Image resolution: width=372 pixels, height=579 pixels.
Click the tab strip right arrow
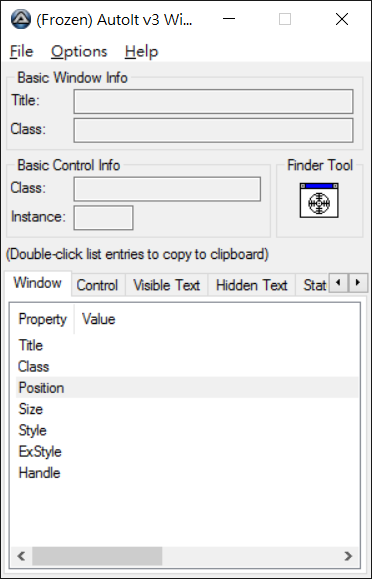click(358, 283)
